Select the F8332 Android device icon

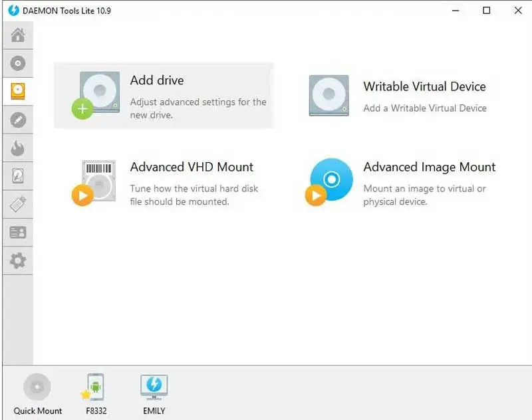[93, 387]
